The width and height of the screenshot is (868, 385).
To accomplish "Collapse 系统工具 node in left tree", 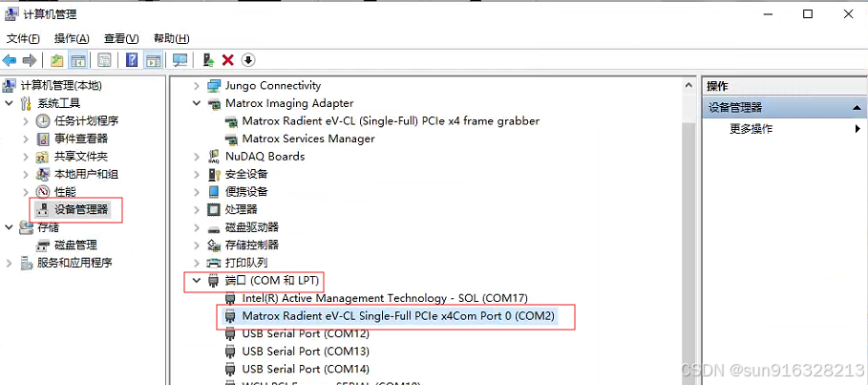I will click(x=9, y=103).
